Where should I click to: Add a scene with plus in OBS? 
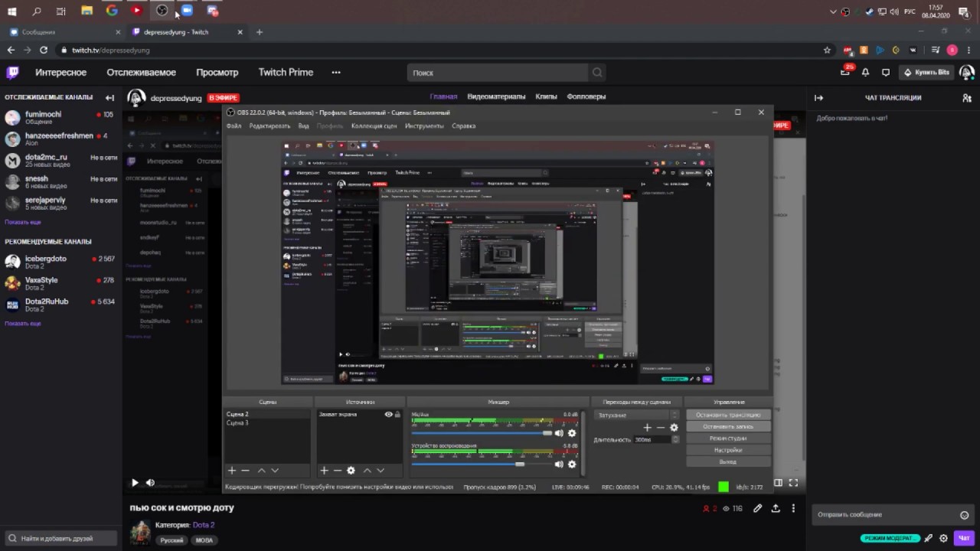232,471
